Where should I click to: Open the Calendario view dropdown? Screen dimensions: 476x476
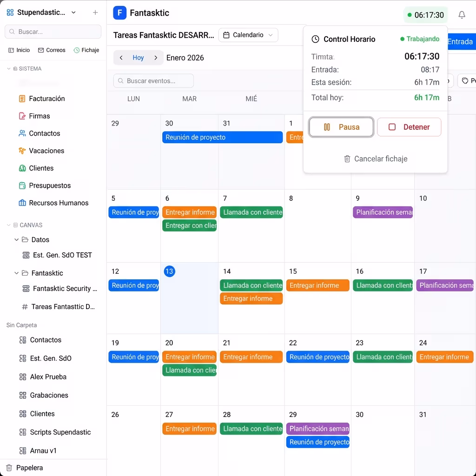coord(248,35)
